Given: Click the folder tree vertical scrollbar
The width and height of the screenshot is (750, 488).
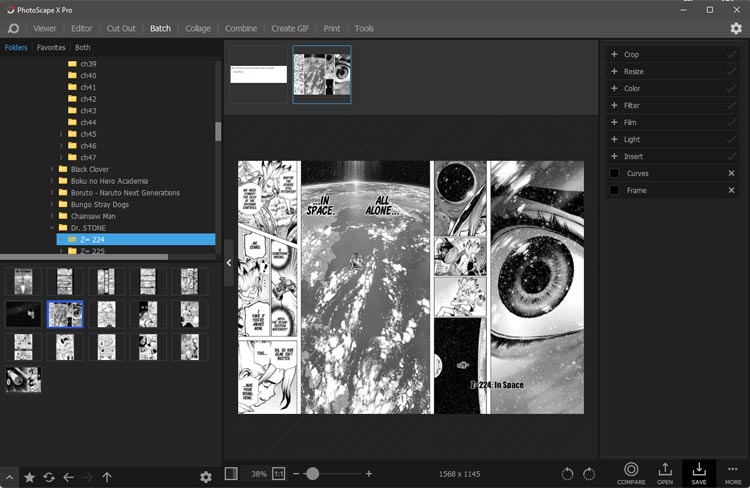Looking at the screenshot, I should (218, 131).
